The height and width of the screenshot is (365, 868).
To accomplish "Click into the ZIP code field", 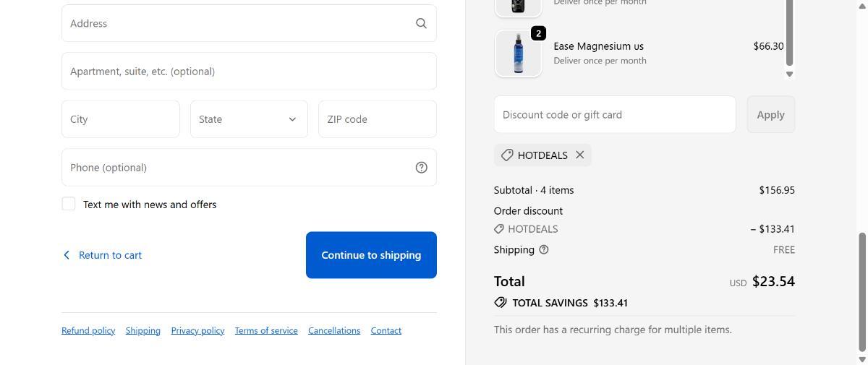I will coord(377,119).
